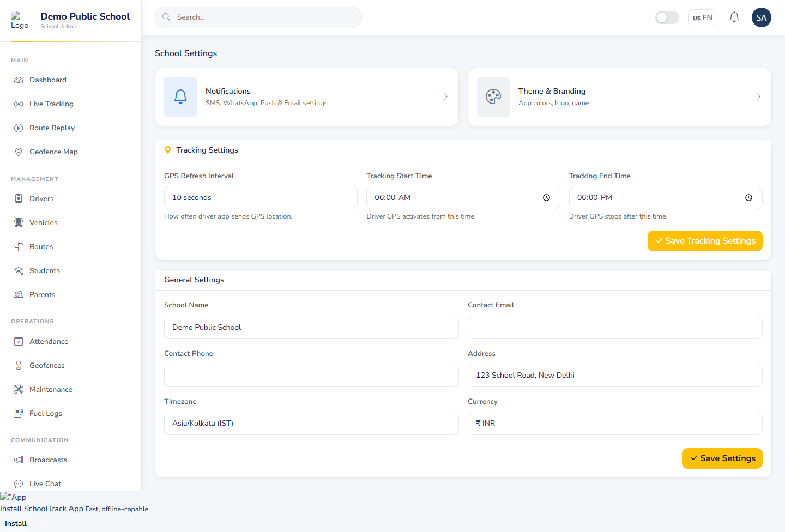Click the School Name input field

pyautogui.click(x=311, y=328)
